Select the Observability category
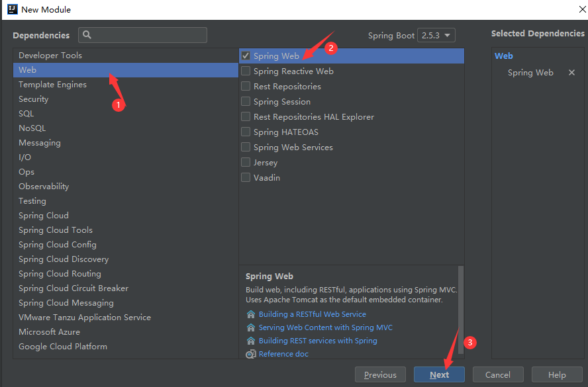588x387 pixels. click(x=126, y=187)
